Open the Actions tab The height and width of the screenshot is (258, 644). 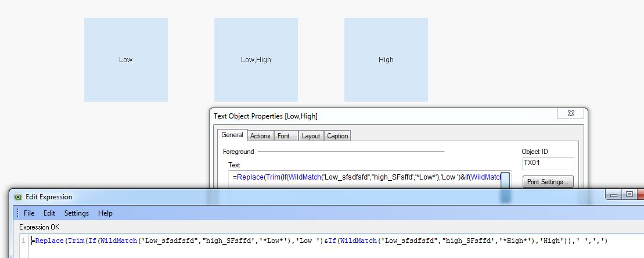click(x=260, y=136)
